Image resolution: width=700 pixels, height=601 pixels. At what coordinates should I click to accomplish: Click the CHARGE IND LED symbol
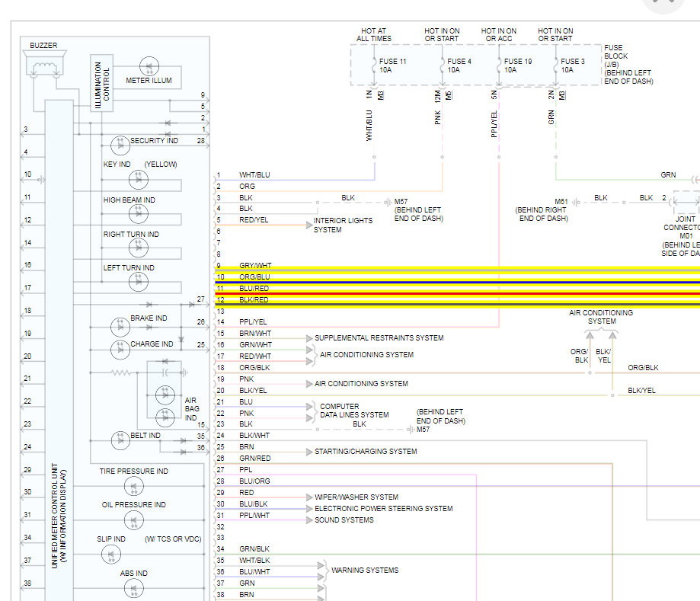coord(120,350)
